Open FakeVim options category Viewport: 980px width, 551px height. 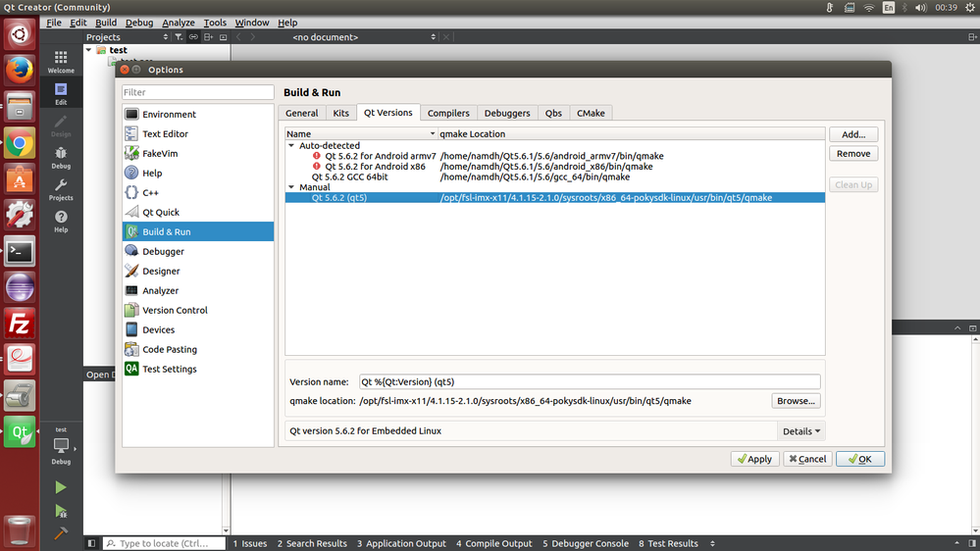pos(197,153)
